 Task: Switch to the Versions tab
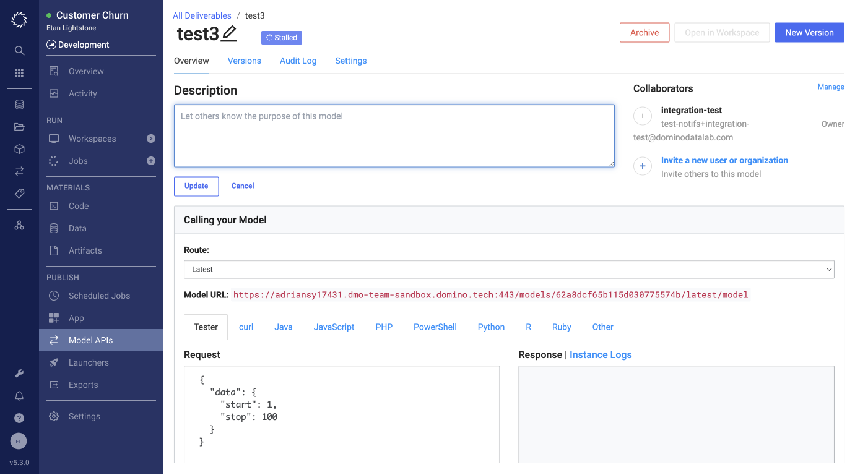(244, 61)
